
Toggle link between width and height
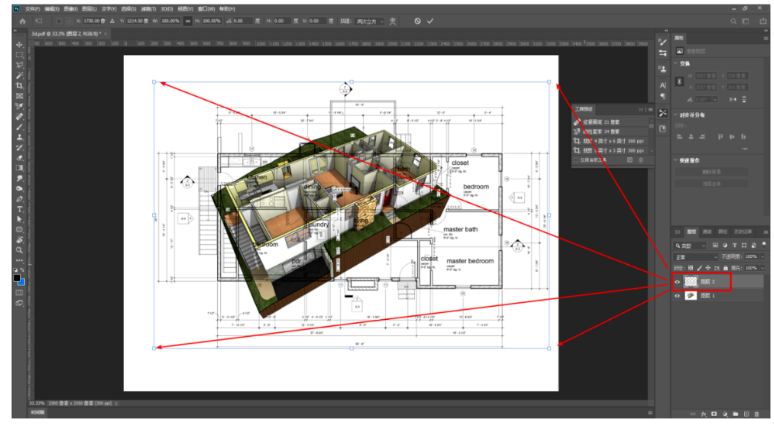[188, 21]
